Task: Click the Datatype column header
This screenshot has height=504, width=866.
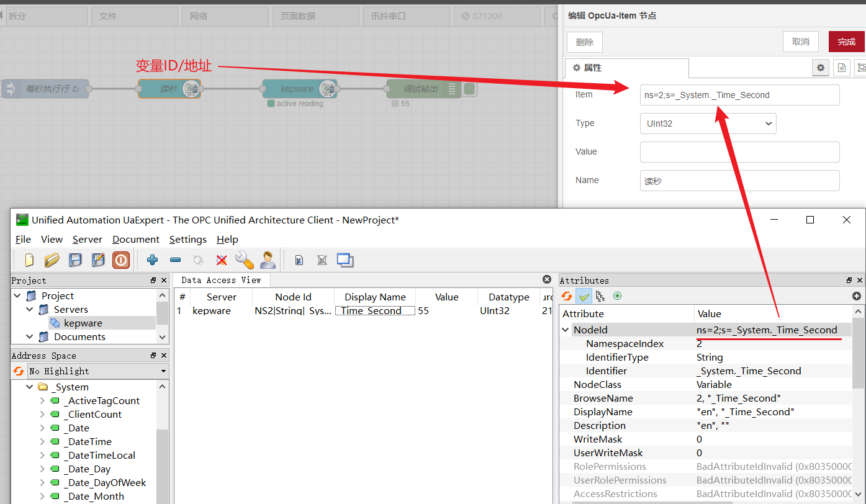Action: 508,297
